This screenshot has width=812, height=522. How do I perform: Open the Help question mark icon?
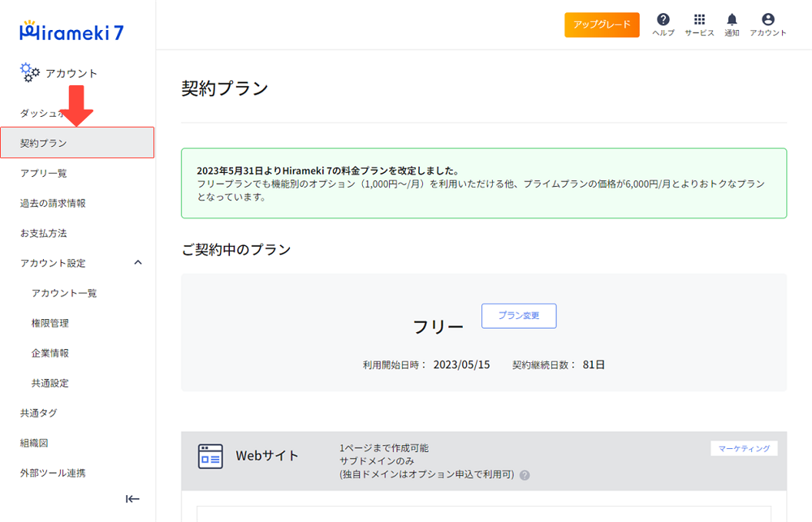point(663,19)
